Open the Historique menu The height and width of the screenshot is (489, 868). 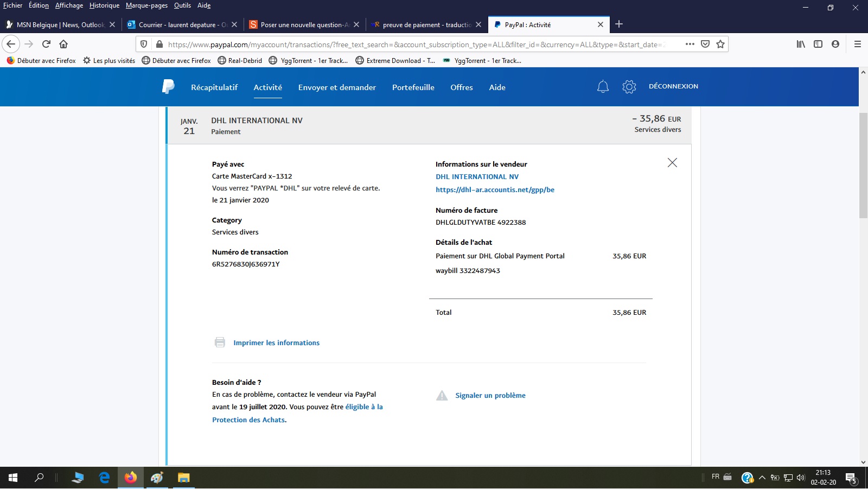point(104,5)
